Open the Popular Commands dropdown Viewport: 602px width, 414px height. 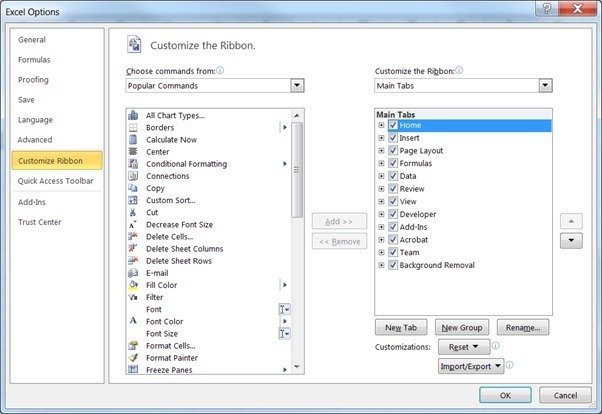[x=297, y=85]
